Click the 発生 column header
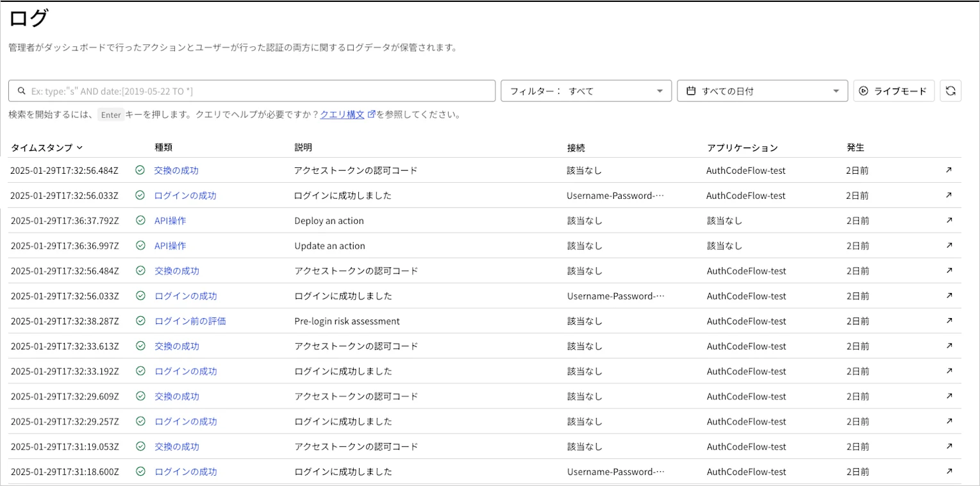The height and width of the screenshot is (486, 980). [856, 147]
